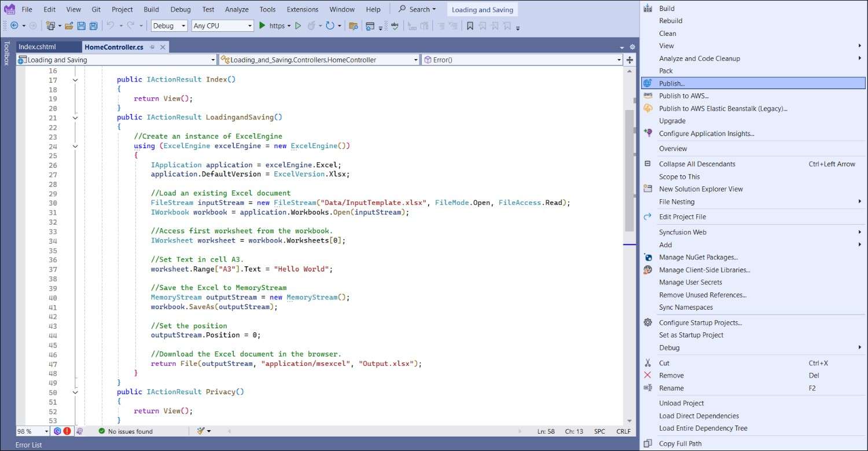
Task: Click Manage NuGet Packages... entry
Action: 698,257
